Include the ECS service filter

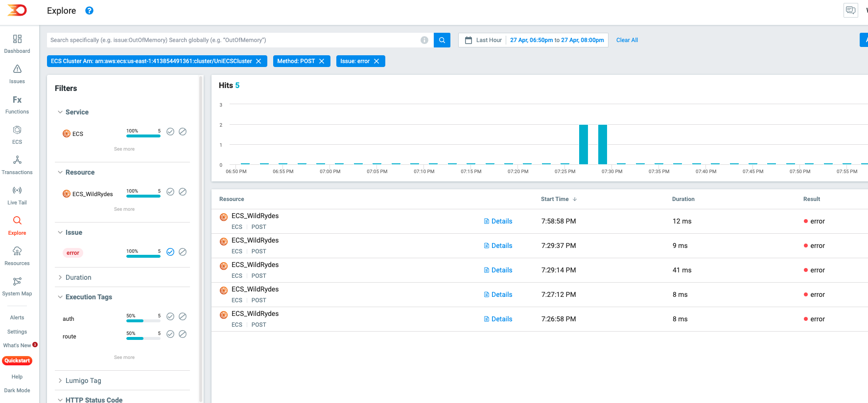pyautogui.click(x=170, y=132)
